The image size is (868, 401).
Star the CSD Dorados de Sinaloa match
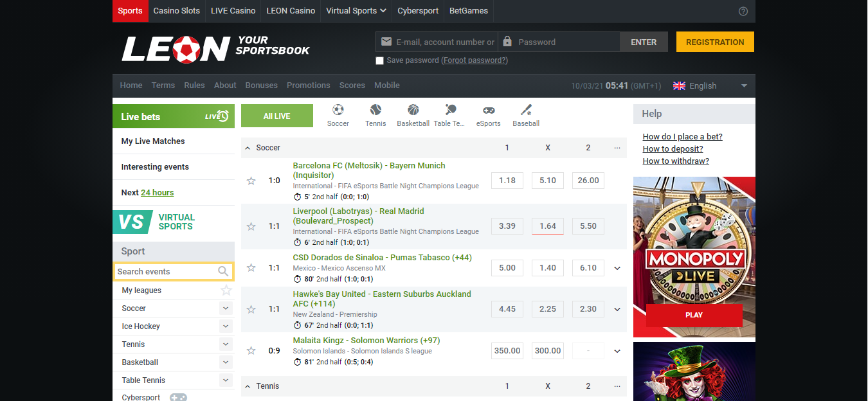[x=251, y=268]
